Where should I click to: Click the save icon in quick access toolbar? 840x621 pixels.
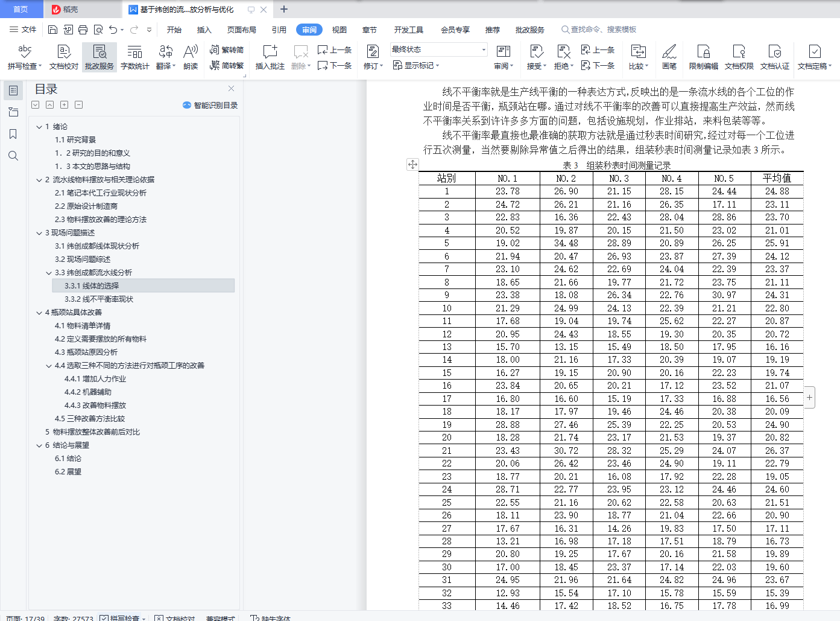pos(52,30)
